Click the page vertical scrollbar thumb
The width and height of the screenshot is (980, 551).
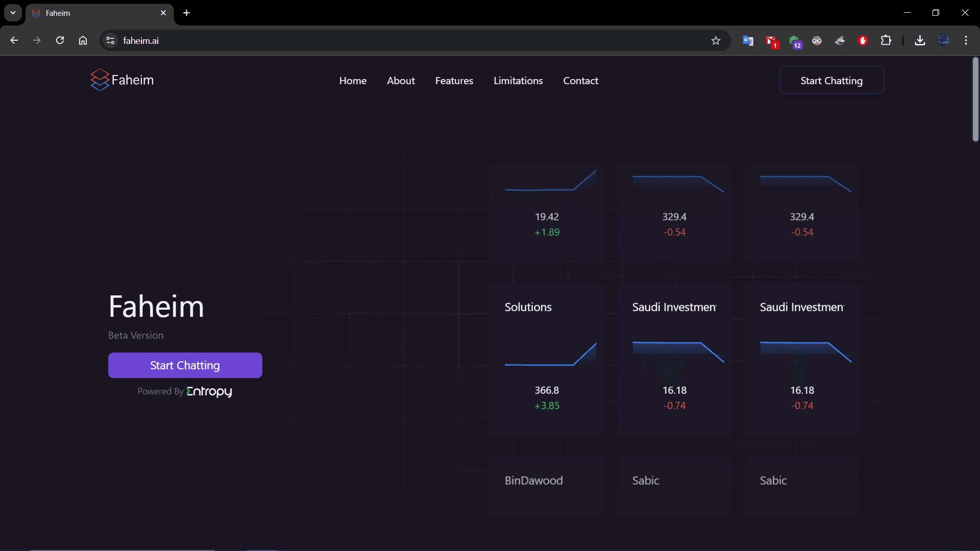pyautogui.click(x=975, y=99)
